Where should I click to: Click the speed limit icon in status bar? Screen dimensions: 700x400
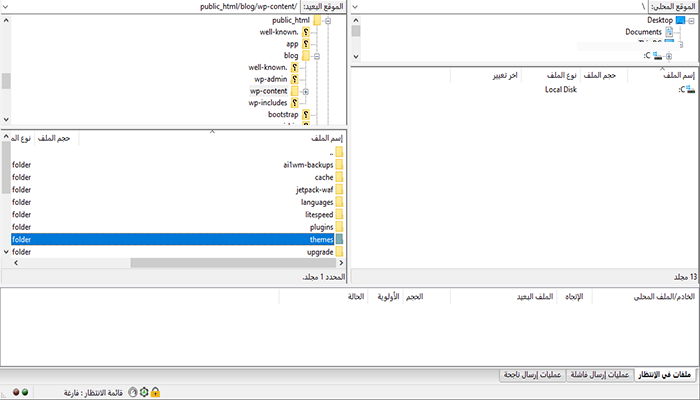click(x=131, y=391)
